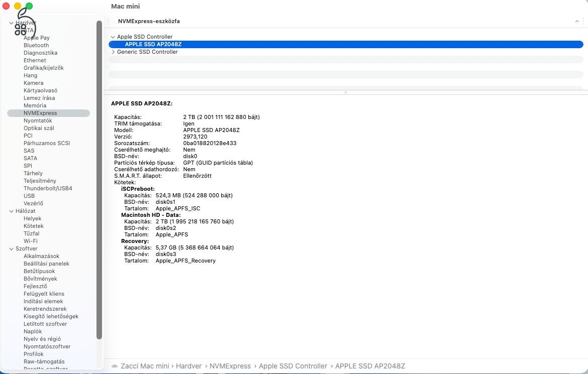588x374 pixels.
Task: Click APPLE SSD AP2048Z in path bar
Action: (x=370, y=366)
